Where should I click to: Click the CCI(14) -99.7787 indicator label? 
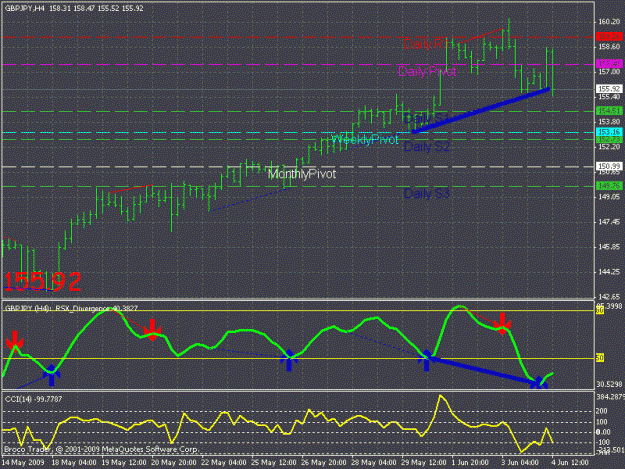(x=33, y=399)
